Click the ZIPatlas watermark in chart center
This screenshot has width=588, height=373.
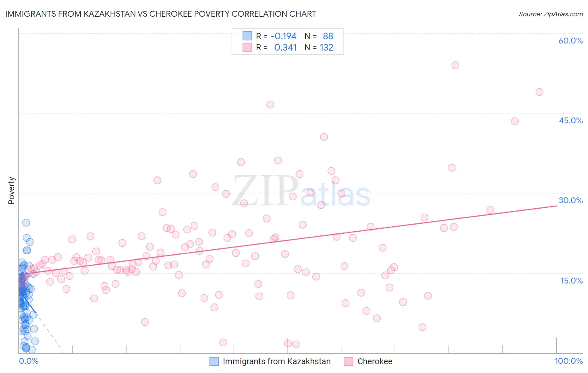[x=301, y=191]
